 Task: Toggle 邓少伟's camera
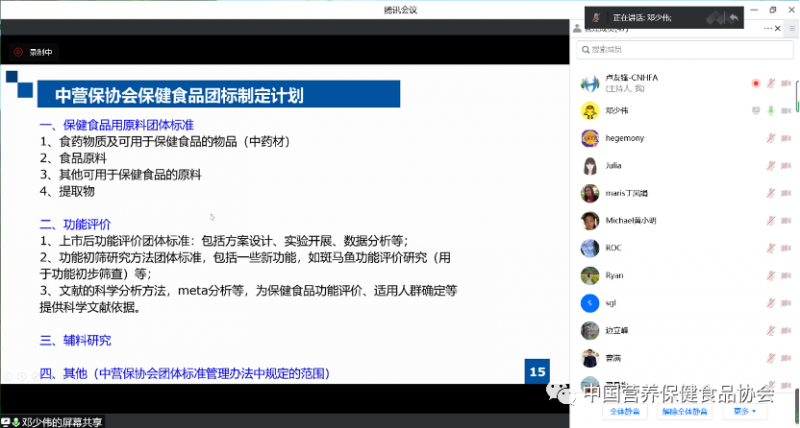[786, 111]
